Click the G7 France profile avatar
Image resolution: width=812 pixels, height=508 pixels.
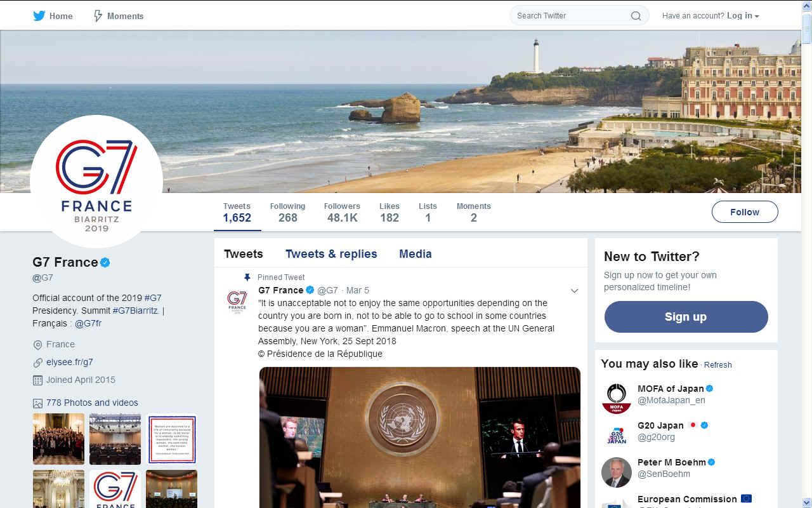pyautogui.click(x=96, y=182)
